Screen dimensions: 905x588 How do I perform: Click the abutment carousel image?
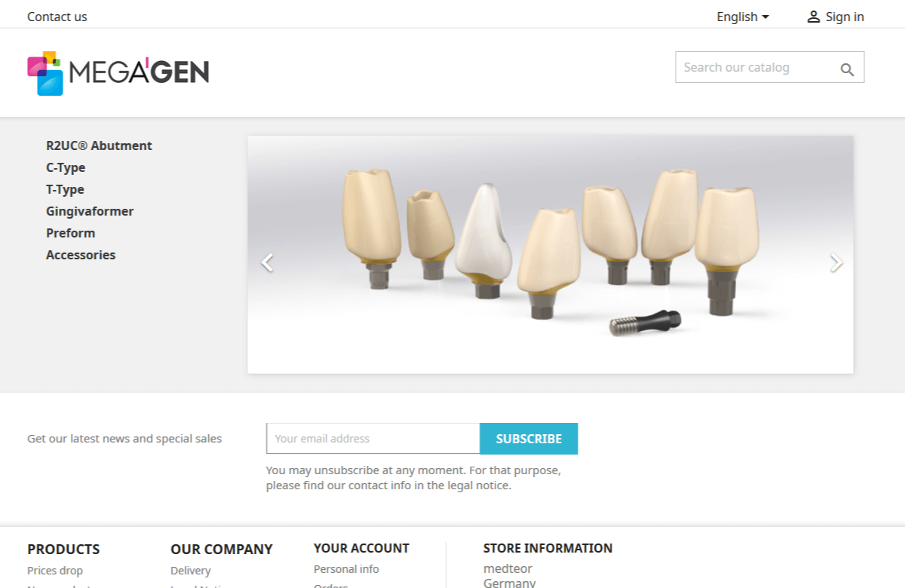point(551,255)
